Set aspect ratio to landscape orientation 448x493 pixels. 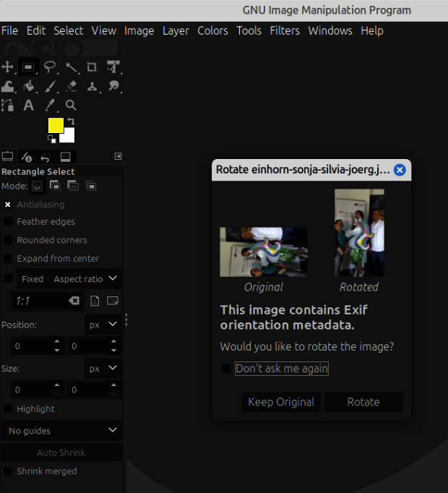[x=113, y=301]
